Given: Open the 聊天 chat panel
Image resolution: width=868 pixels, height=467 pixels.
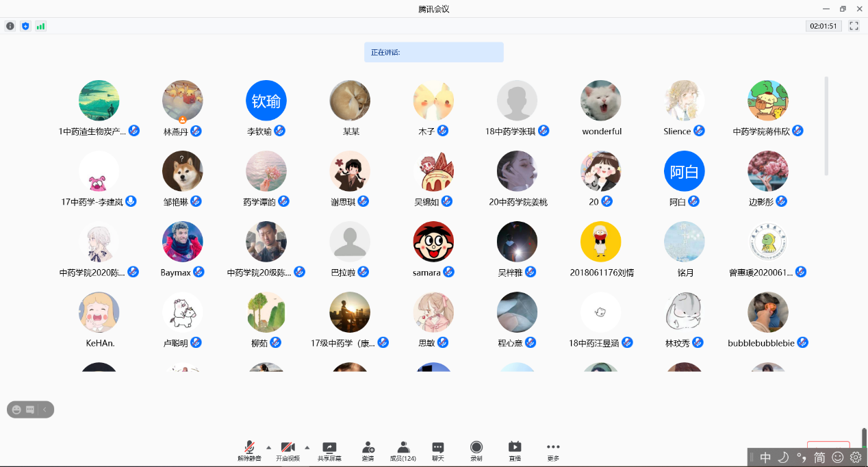Looking at the screenshot, I should 437,451.
